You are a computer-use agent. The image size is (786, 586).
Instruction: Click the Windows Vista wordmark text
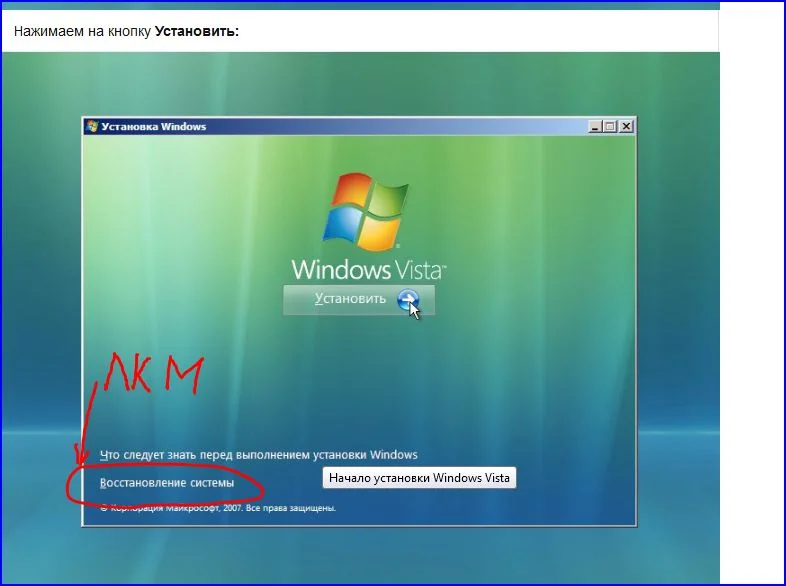[x=368, y=269]
